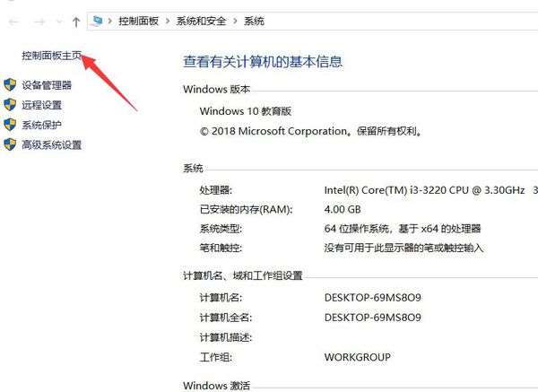Open 系统和安全 breadcrumb item
Image resolution: width=538 pixels, height=392 pixels.
tap(201, 21)
